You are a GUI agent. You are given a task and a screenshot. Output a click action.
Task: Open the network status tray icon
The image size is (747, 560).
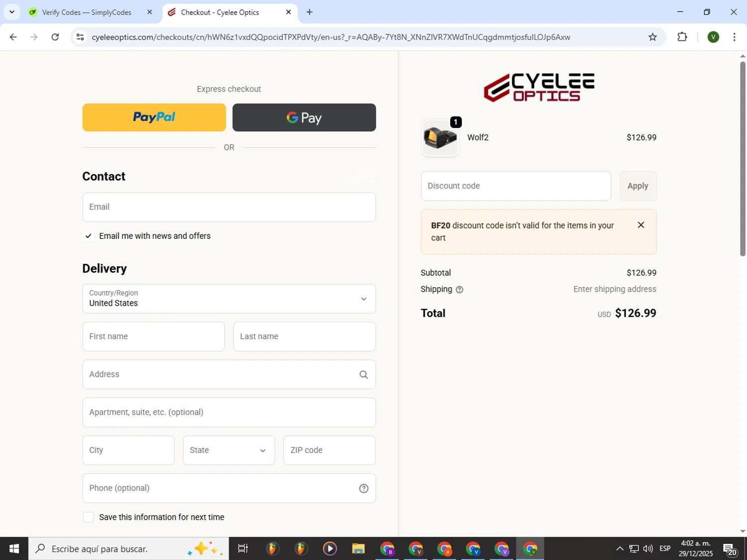pyautogui.click(x=634, y=549)
